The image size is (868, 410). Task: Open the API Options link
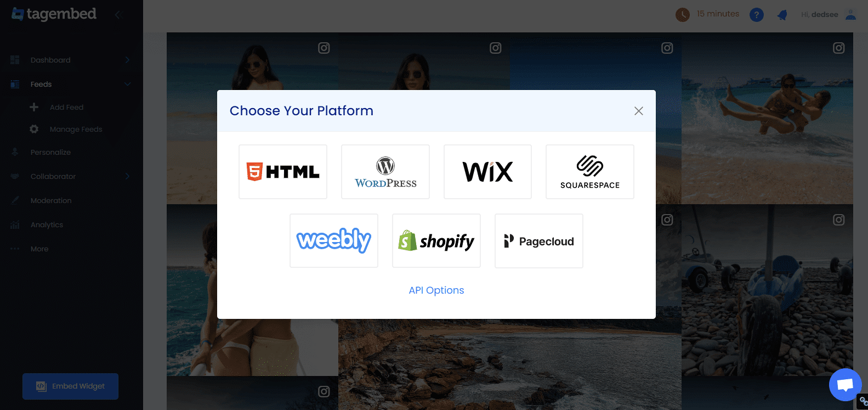click(x=436, y=290)
